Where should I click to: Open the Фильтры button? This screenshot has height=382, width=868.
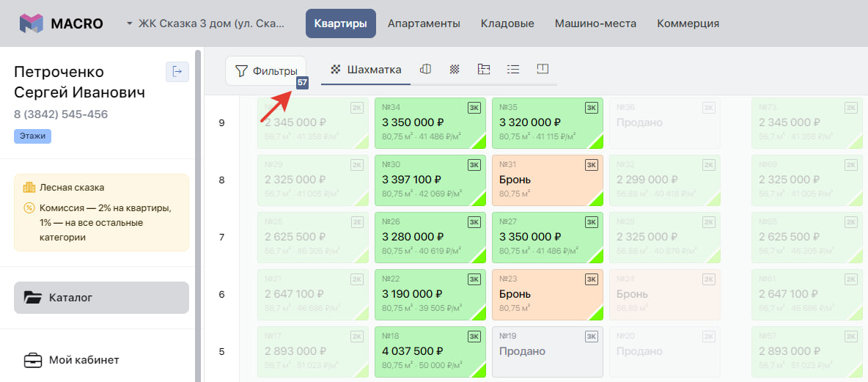coord(265,71)
